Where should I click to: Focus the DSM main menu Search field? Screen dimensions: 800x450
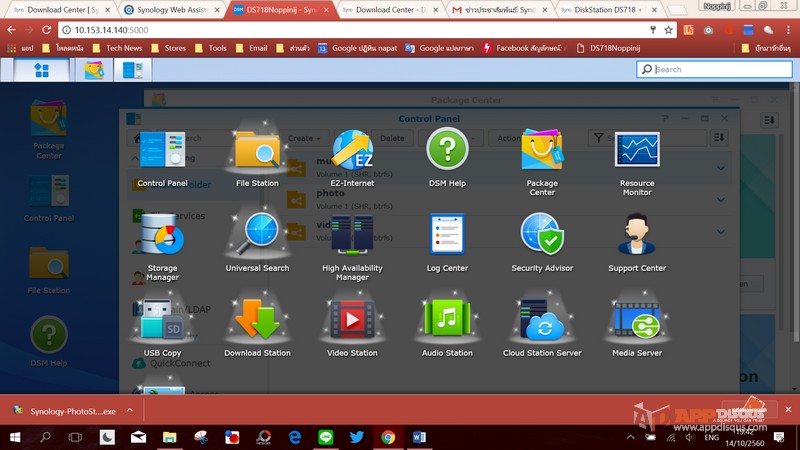714,69
